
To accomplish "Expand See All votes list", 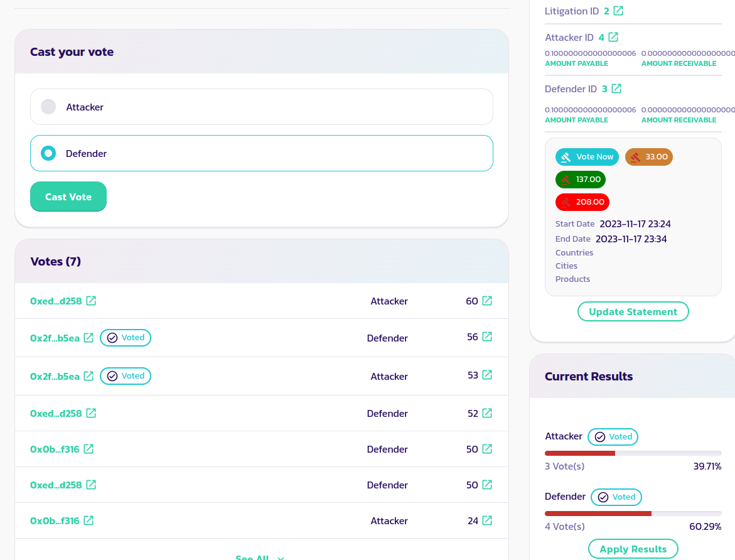I will 260,557.
